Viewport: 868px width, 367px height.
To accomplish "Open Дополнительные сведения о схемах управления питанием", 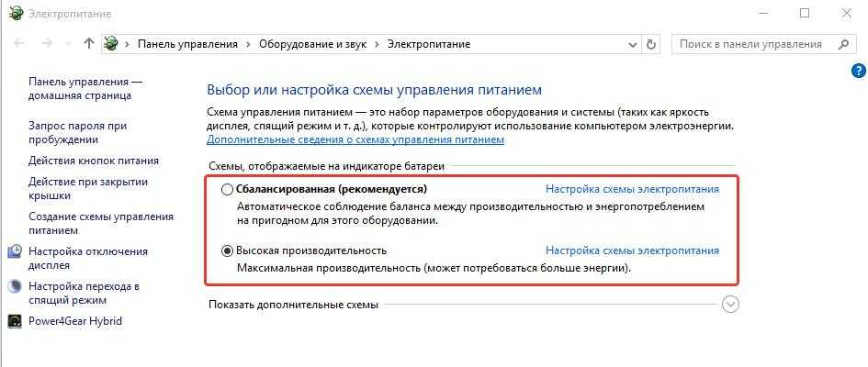I will pos(355,139).
